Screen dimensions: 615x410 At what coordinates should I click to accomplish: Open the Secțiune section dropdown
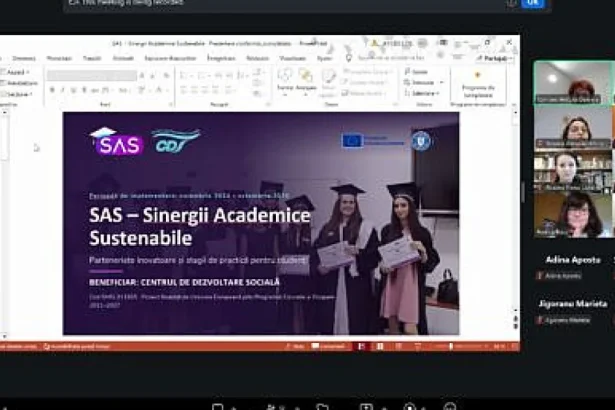point(17,95)
